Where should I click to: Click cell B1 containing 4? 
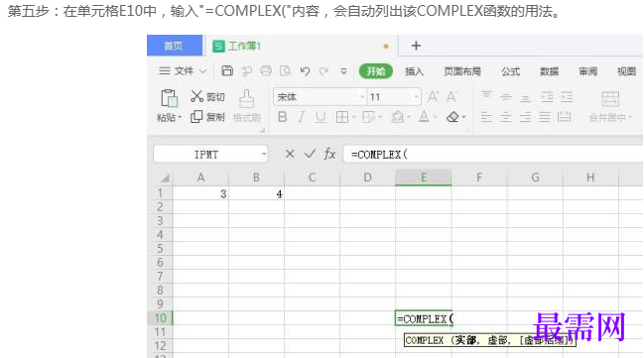point(256,193)
